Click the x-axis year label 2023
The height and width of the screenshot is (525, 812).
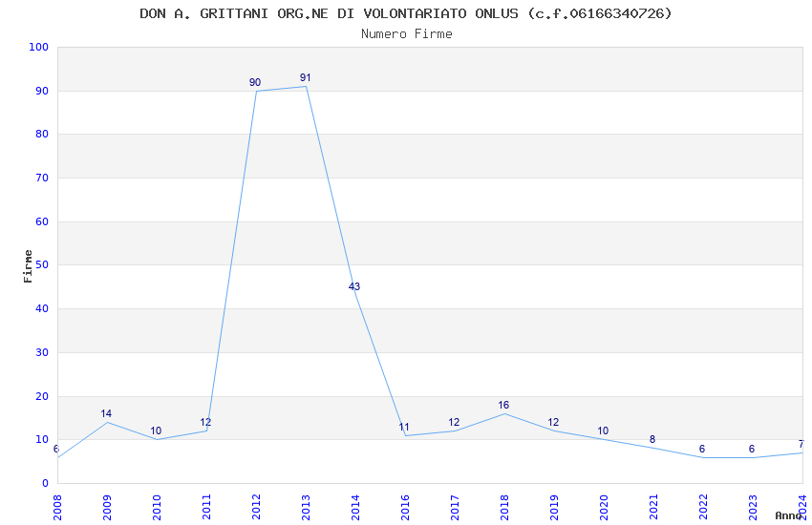(x=753, y=507)
